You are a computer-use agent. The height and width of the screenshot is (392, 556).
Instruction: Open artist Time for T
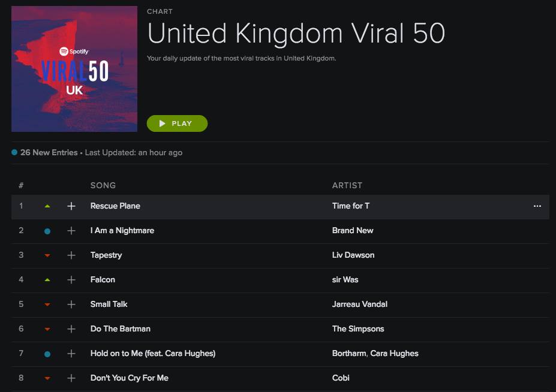point(351,206)
